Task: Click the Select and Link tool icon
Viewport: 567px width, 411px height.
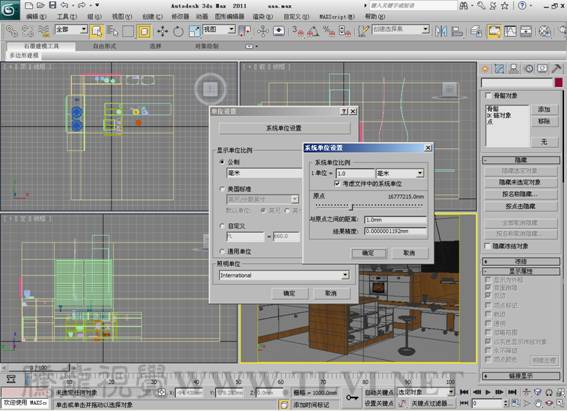Action: coord(11,31)
